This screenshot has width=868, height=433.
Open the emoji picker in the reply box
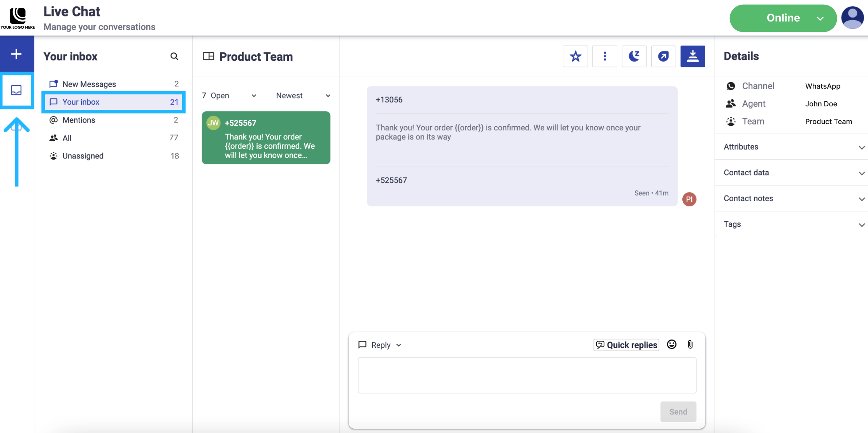(x=671, y=345)
